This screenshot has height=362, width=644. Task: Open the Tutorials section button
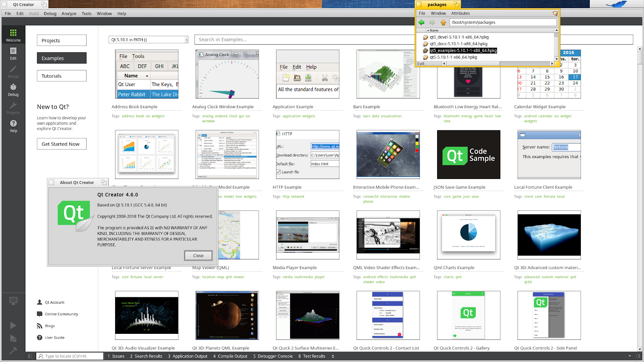coord(62,76)
